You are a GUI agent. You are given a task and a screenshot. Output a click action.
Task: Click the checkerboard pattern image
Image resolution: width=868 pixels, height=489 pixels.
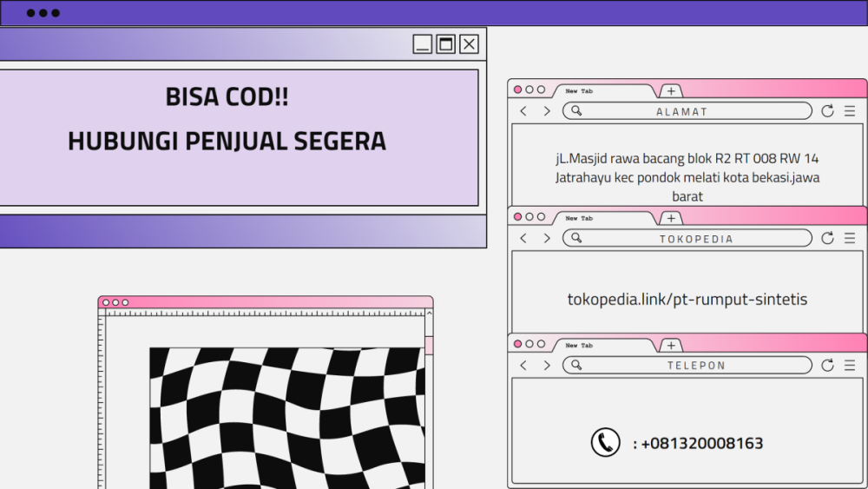[x=286, y=417]
